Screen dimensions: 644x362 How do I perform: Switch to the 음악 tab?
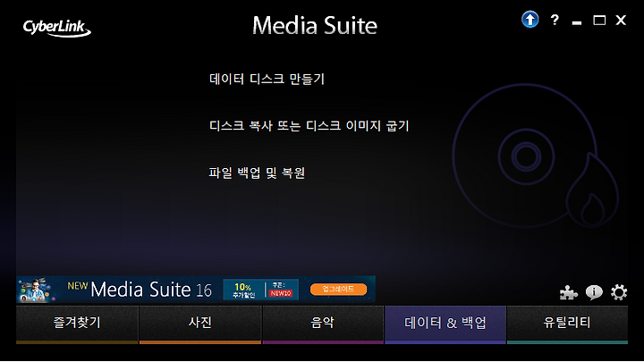(323, 324)
